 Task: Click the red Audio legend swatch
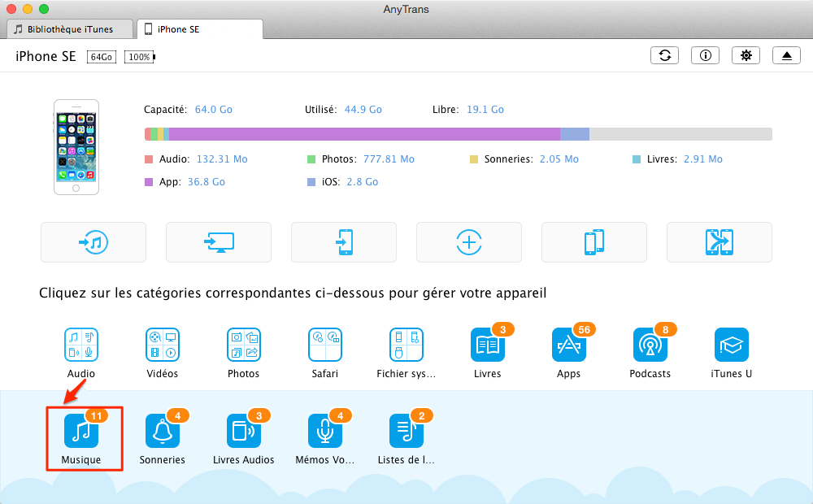[x=149, y=159]
